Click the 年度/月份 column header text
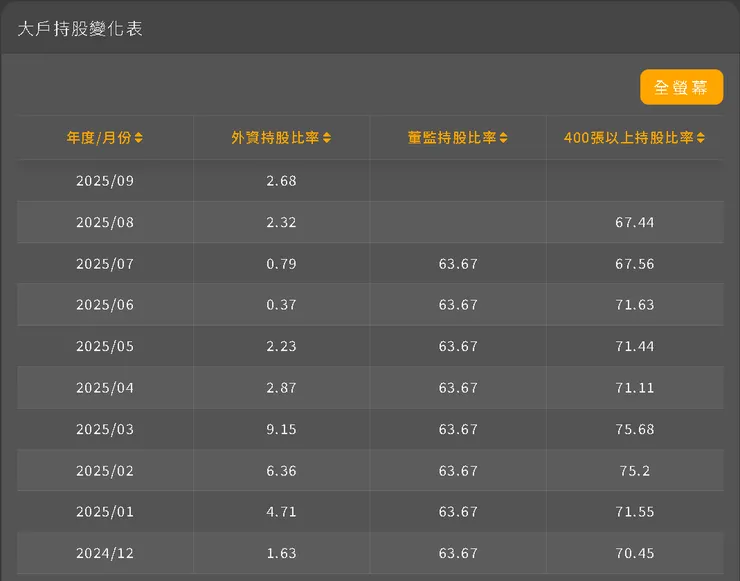740x581 pixels. click(99, 138)
